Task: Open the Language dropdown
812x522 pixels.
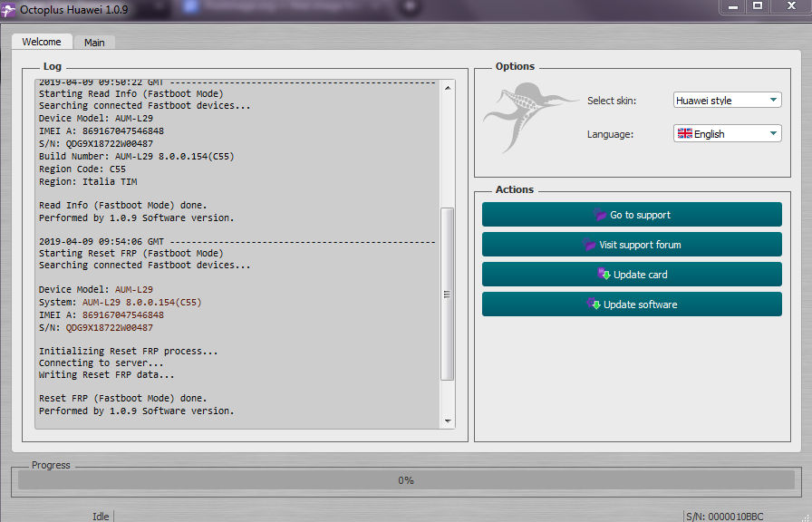Action: 727,133
